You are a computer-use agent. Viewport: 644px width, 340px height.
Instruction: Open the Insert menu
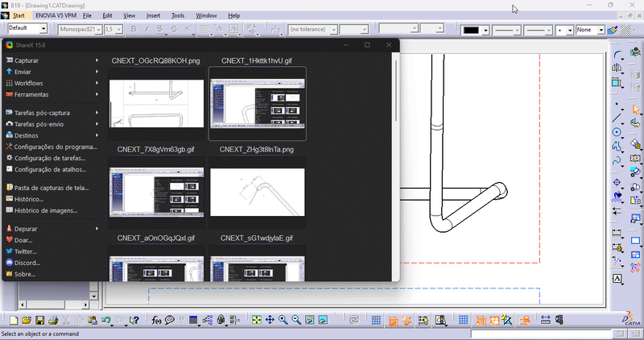(153, 15)
